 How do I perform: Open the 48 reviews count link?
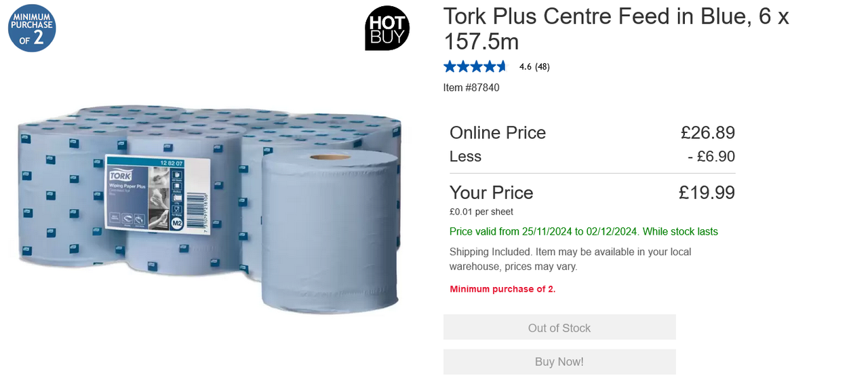pyautogui.click(x=542, y=66)
